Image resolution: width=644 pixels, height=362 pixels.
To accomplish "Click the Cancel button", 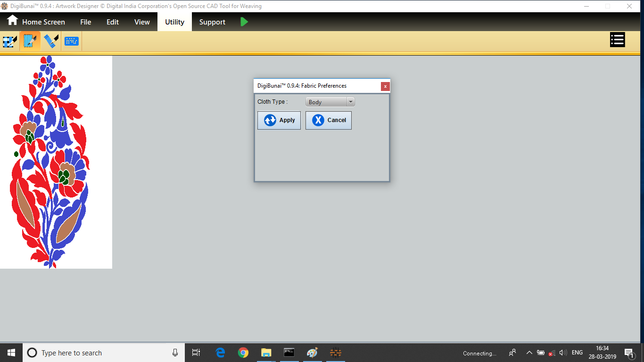I will (x=329, y=120).
